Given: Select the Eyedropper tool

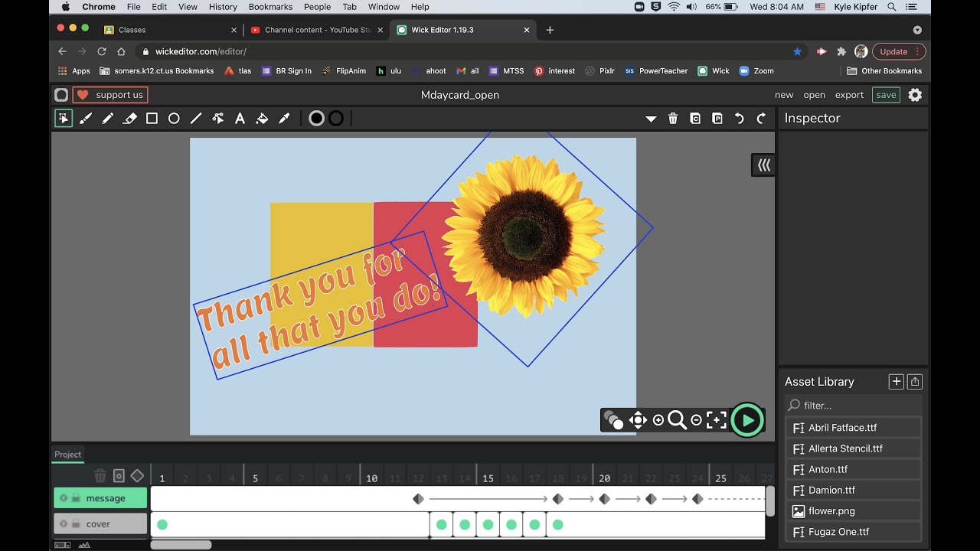Looking at the screenshot, I should tap(284, 119).
